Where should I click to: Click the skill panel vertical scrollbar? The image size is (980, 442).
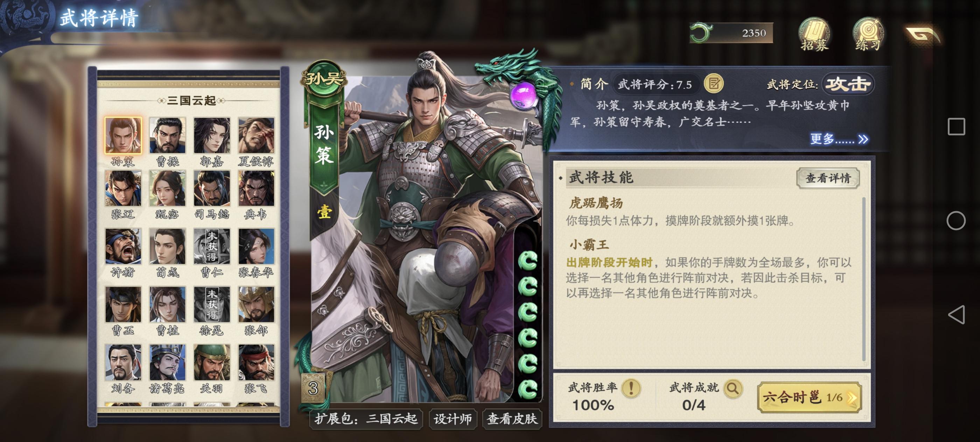(x=863, y=279)
